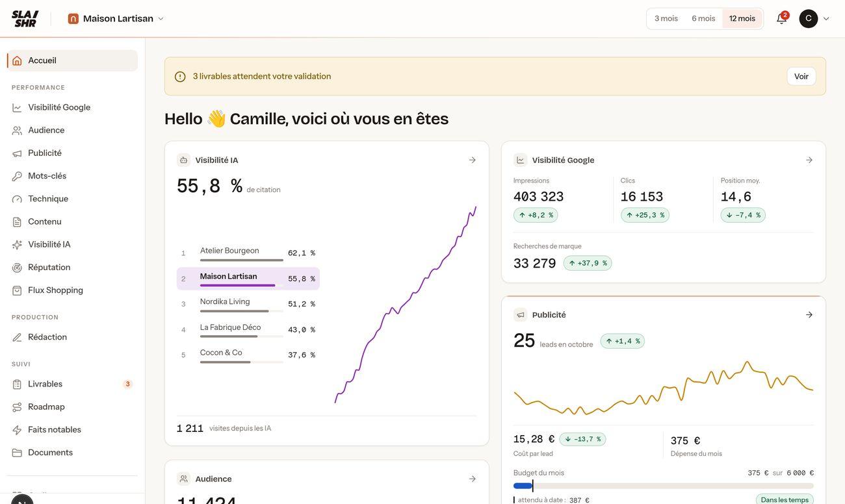Viewport: 845px width, 504px height.
Task: Open the Maison Lartisan workspace dropdown
Action: point(116,19)
